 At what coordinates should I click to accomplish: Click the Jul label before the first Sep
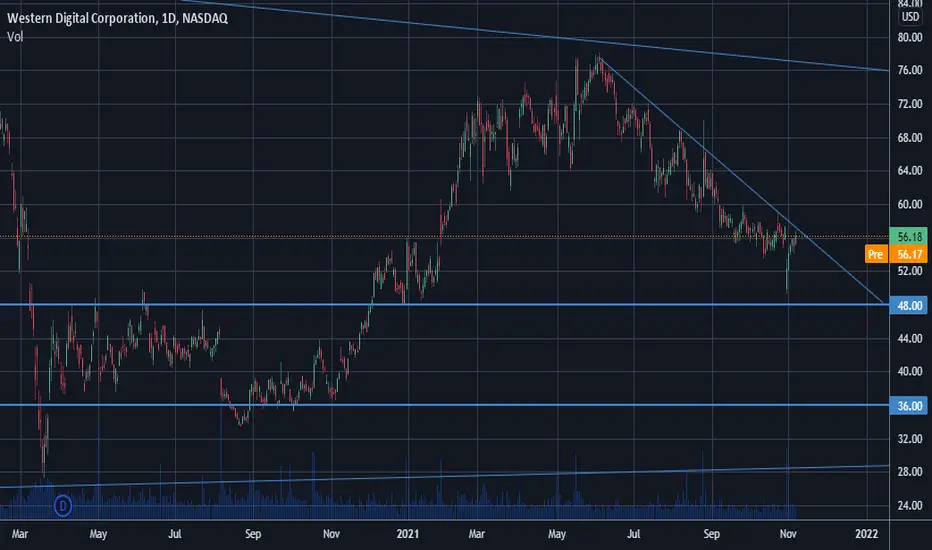coord(175,534)
